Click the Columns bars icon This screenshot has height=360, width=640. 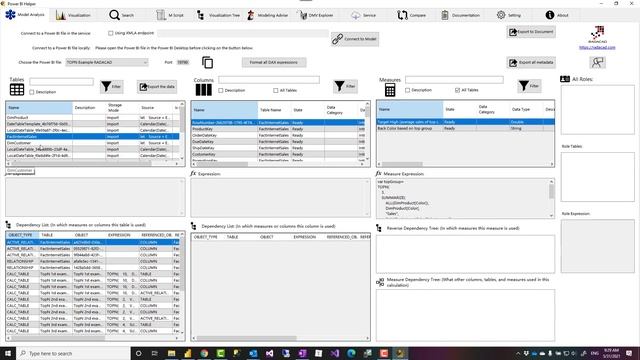tap(203, 89)
